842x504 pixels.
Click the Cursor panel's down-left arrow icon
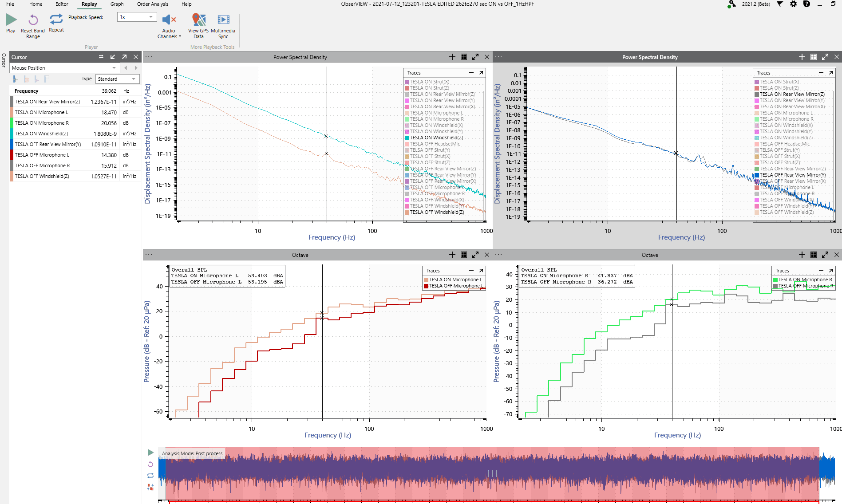coord(113,57)
